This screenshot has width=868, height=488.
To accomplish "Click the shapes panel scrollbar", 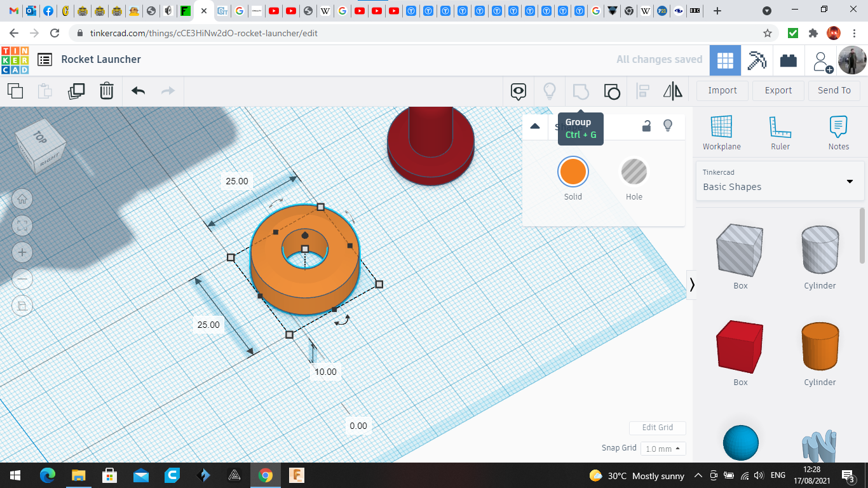I will [862, 235].
